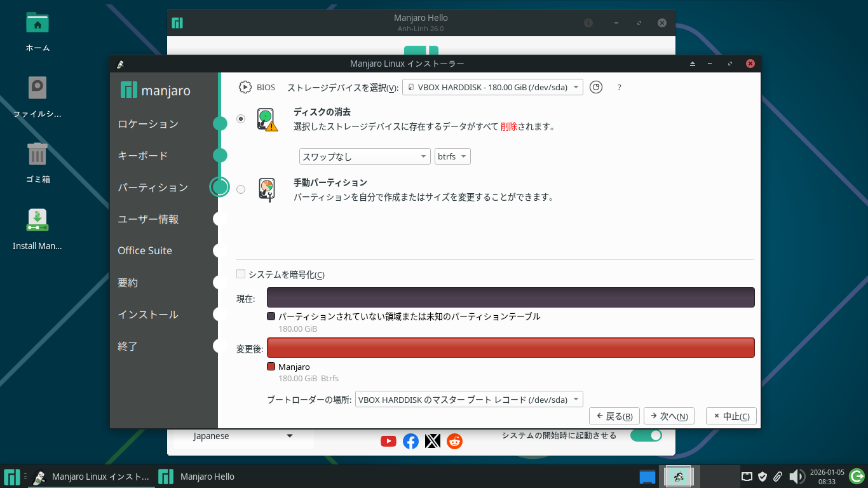The image size is (868, 488).
Task: Open the Facebook link in Manjaro Hello
Action: point(410,441)
